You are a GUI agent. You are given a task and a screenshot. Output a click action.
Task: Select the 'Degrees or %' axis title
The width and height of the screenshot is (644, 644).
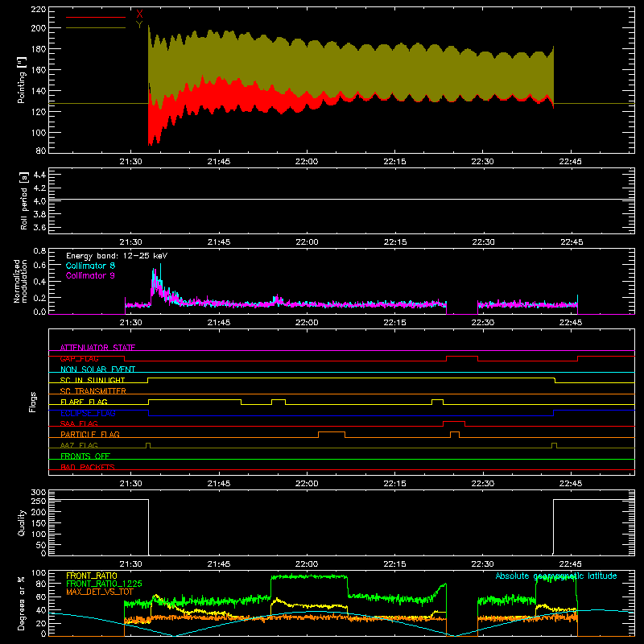21,603
